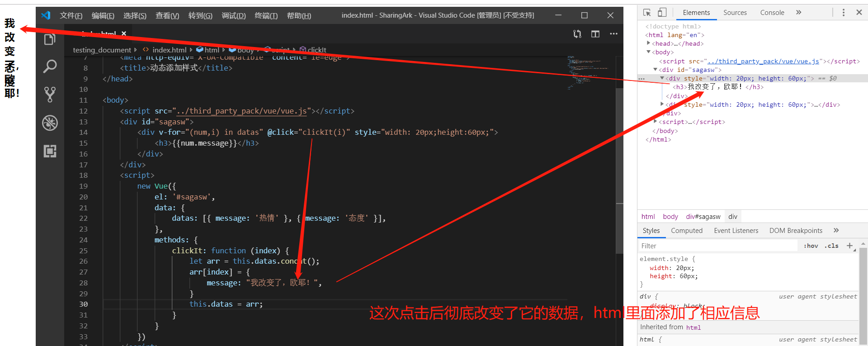This screenshot has width=868, height=346.
Task: Toggle the :hov element state pane
Action: 811,246
